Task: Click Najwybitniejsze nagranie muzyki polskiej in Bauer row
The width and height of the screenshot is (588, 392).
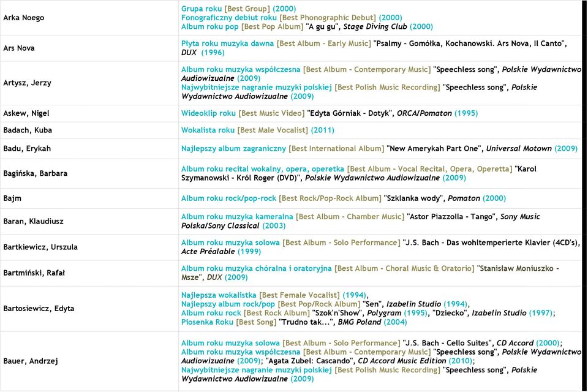Action: [257, 370]
